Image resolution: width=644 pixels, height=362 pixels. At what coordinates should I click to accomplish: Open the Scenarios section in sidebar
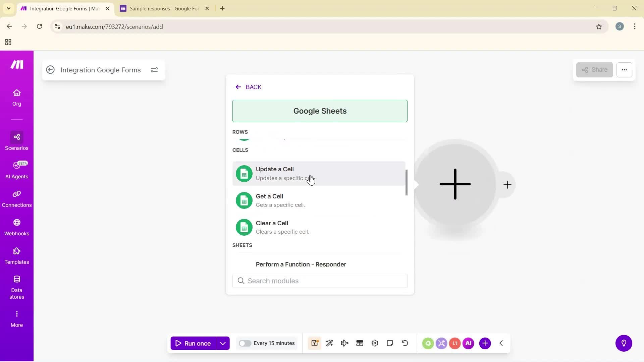coord(16,141)
